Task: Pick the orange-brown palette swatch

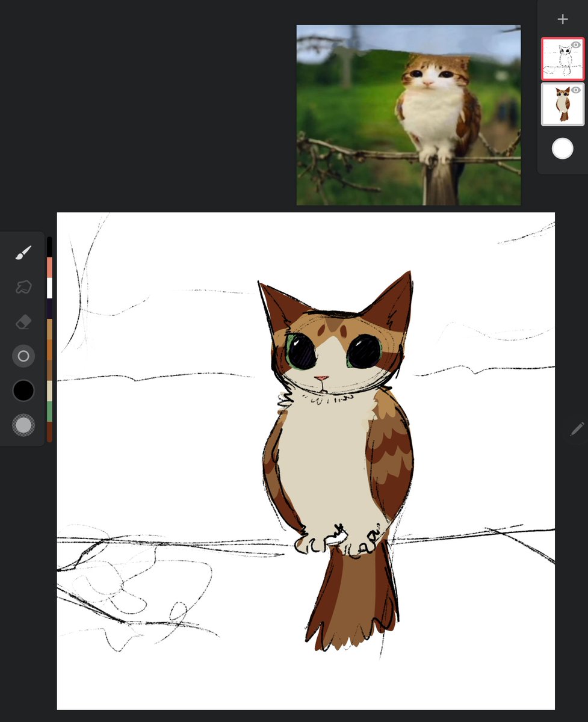Action: 49,350
